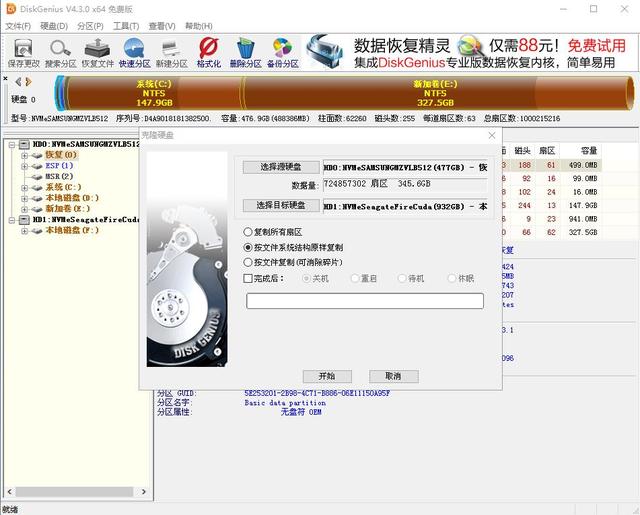Select 本地磁盘(F:) label in the tree
Image resolution: width=640 pixels, height=515 pixels.
[72, 230]
